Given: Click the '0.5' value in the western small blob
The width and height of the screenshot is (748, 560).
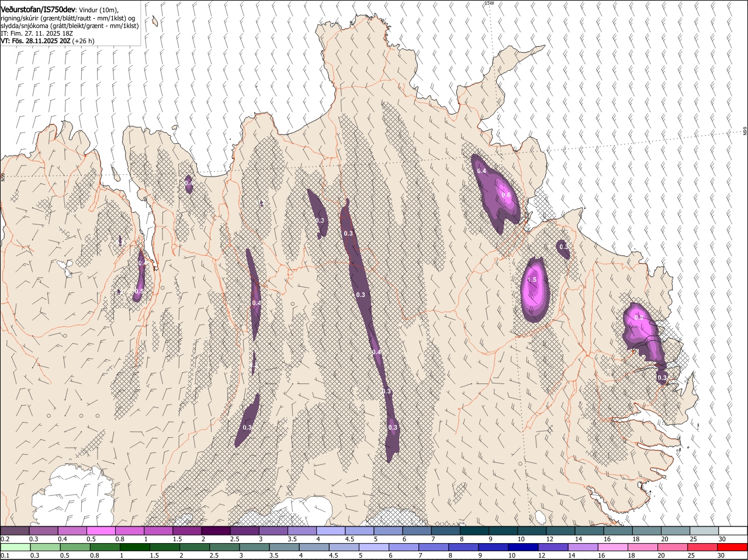Looking at the screenshot, I should pos(139,291).
